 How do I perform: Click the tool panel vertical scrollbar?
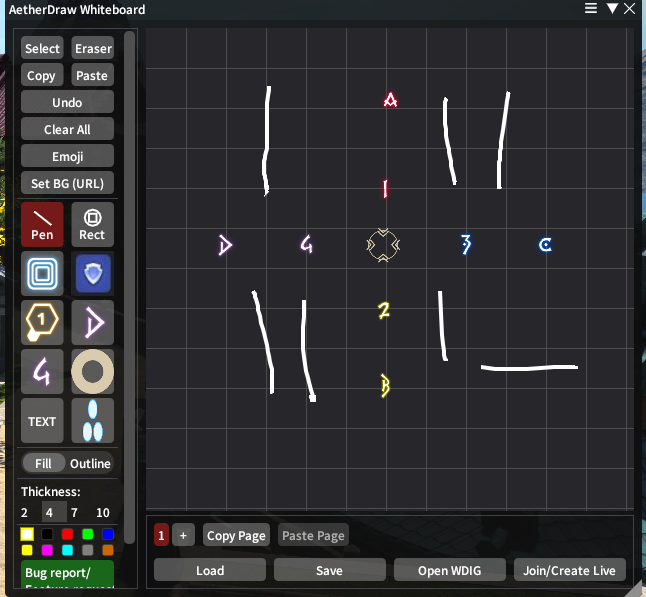129,287
